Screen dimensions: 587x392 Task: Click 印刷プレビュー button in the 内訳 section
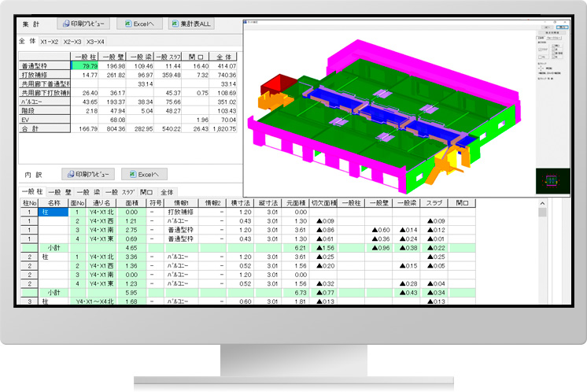[x=88, y=174]
